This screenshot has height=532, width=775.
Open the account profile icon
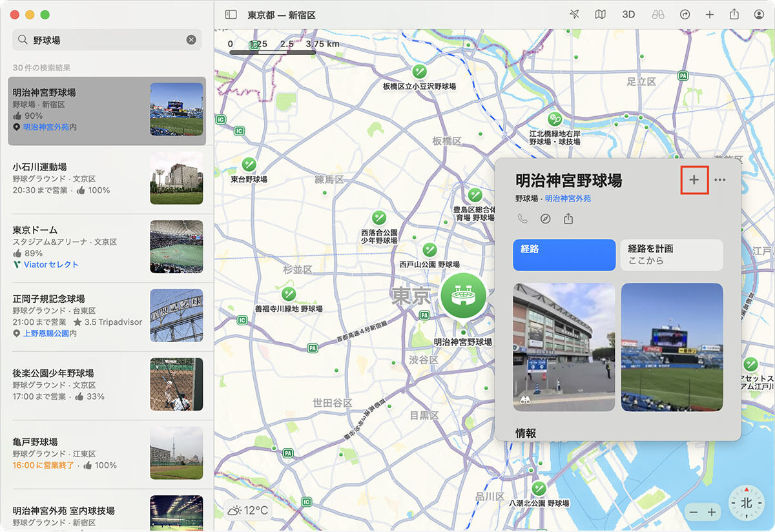759,14
